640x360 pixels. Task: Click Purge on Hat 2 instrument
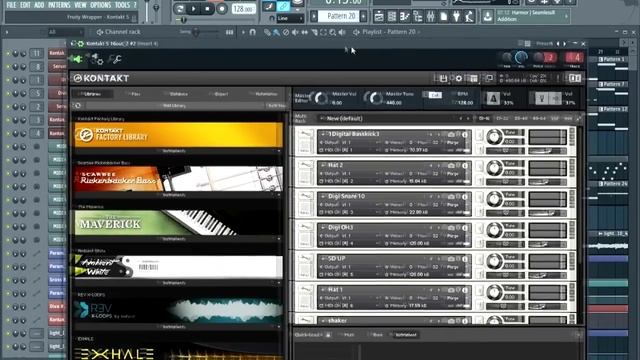pos(452,173)
